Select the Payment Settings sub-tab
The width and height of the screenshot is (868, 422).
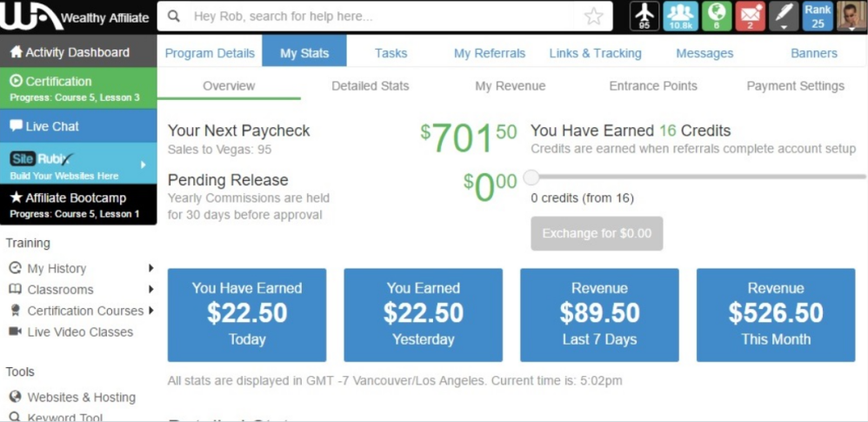tap(795, 86)
